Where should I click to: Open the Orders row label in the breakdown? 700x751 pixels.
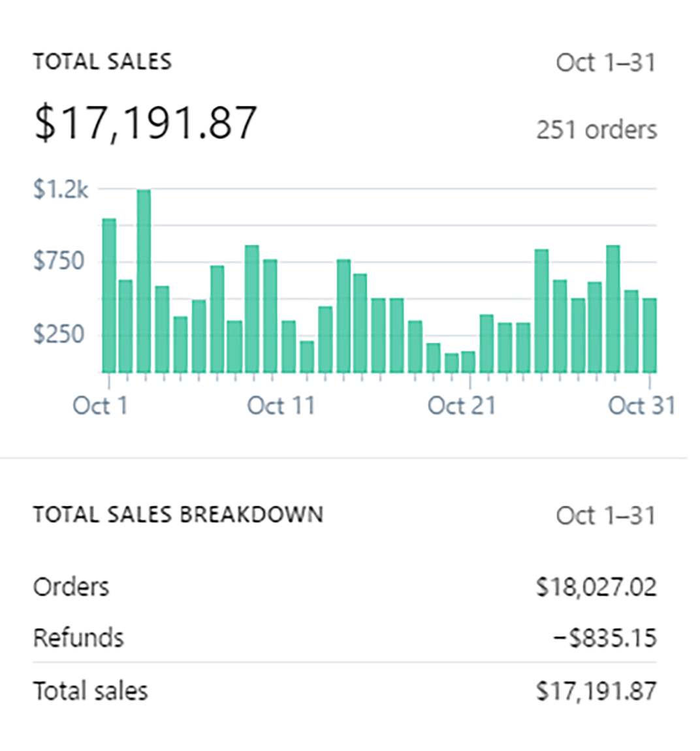coord(71,586)
